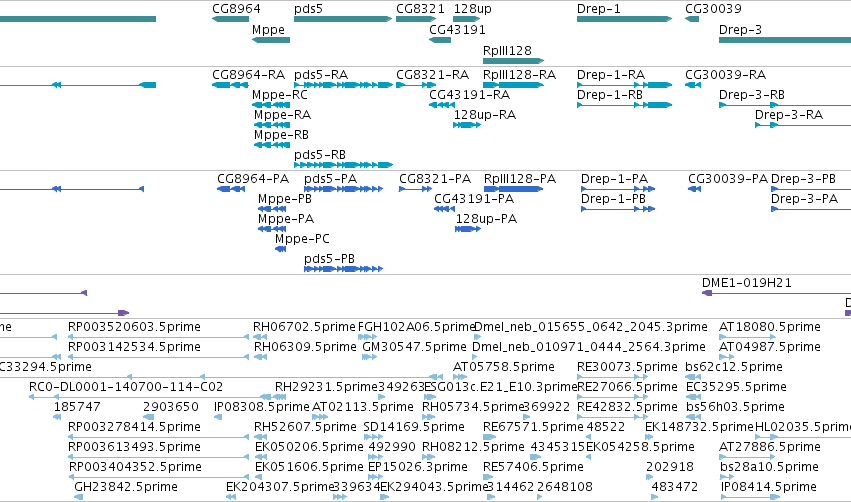Viewport: 851px width, 502px height.
Task: Click the RE57406.5prime EST label
Action: (x=534, y=467)
